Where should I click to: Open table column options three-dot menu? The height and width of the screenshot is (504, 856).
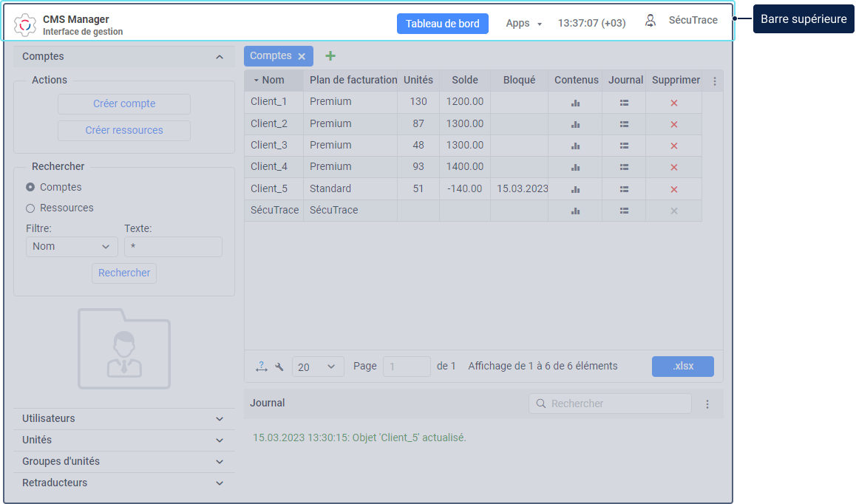714,81
